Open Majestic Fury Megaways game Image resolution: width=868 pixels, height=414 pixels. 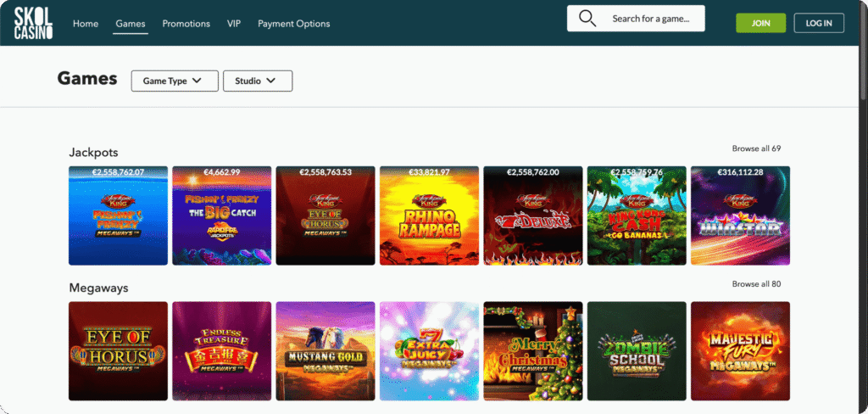click(740, 351)
